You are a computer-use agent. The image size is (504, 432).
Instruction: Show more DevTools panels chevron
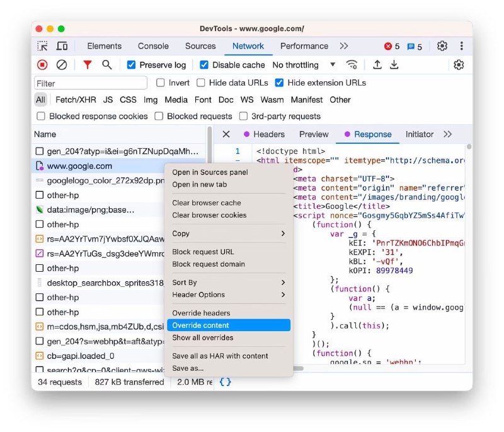pyautogui.click(x=343, y=46)
